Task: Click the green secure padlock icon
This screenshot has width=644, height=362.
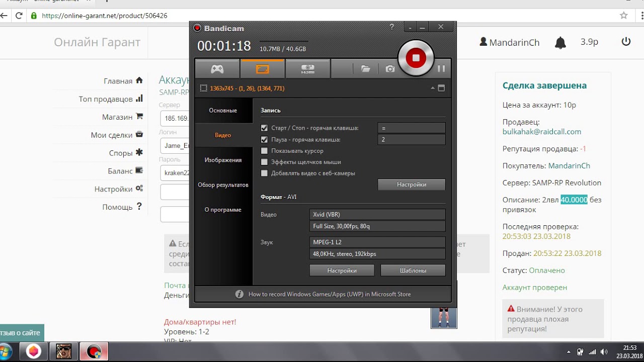Action: [34, 16]
